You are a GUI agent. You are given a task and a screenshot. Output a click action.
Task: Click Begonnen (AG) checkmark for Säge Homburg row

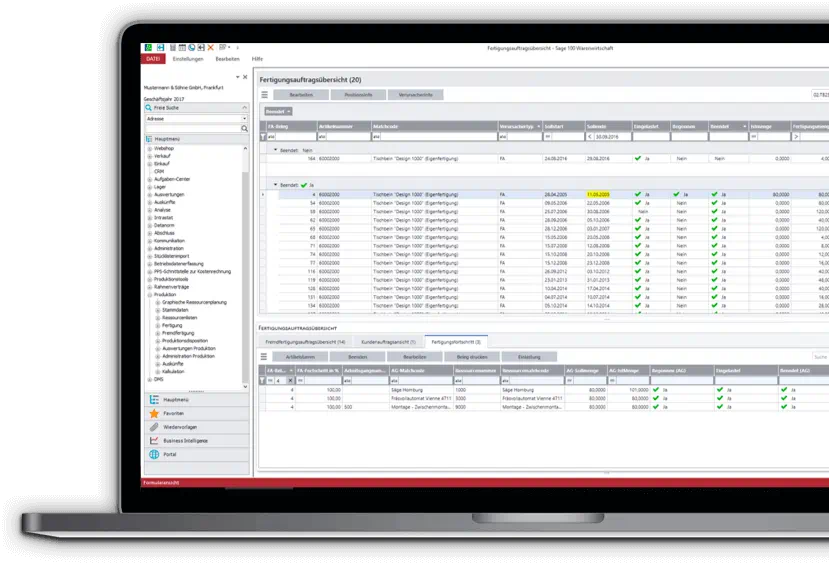pos(656,390)
